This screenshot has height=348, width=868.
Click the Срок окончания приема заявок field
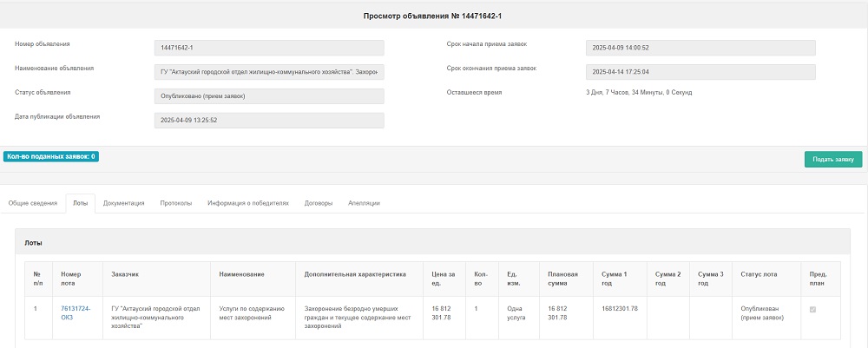[x=700, y=71]
